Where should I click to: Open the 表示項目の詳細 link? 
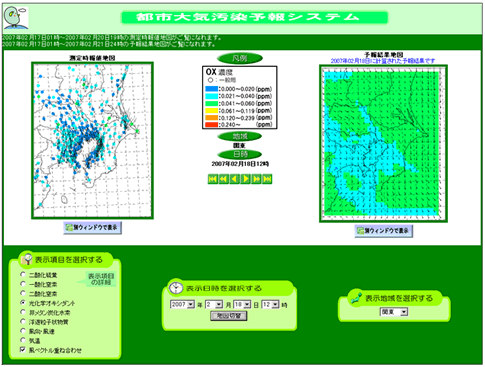pyautogui.click(x=101, y=279)
